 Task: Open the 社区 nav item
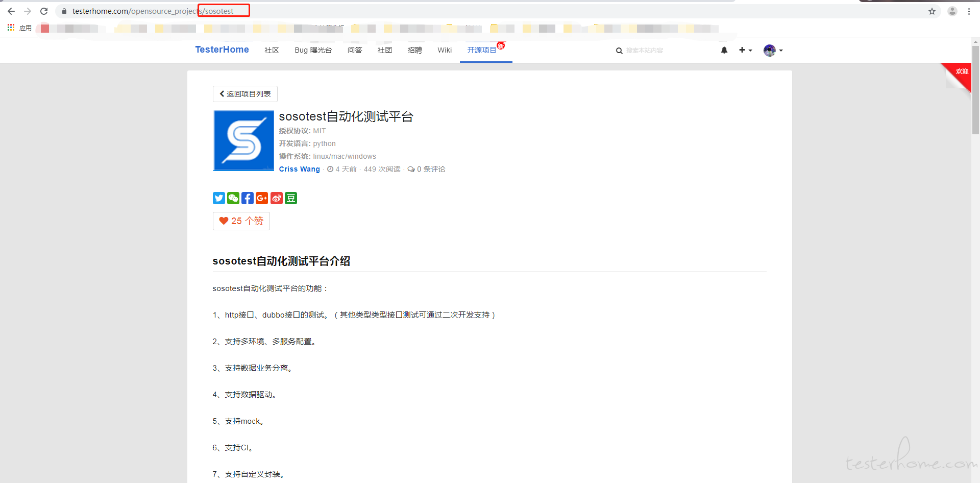(x=272, y=50)
